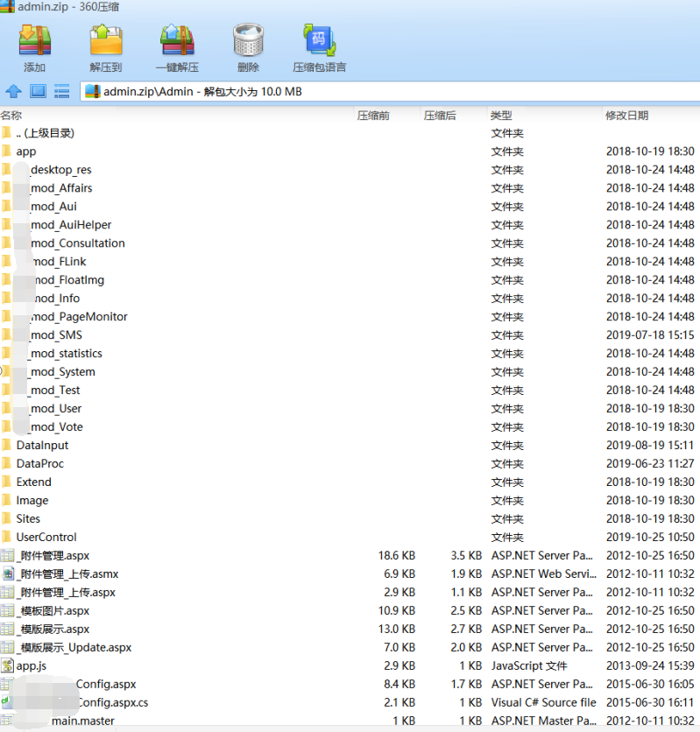Screen dimensions: 700x732
Task: Sort by 名称 column header
Action: point(11,116)
